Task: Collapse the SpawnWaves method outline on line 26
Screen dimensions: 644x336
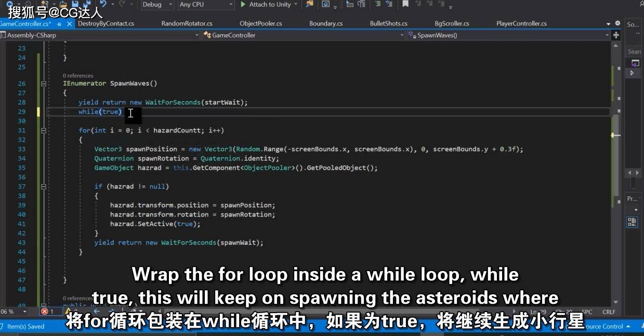Action: (x=43, y=84)
